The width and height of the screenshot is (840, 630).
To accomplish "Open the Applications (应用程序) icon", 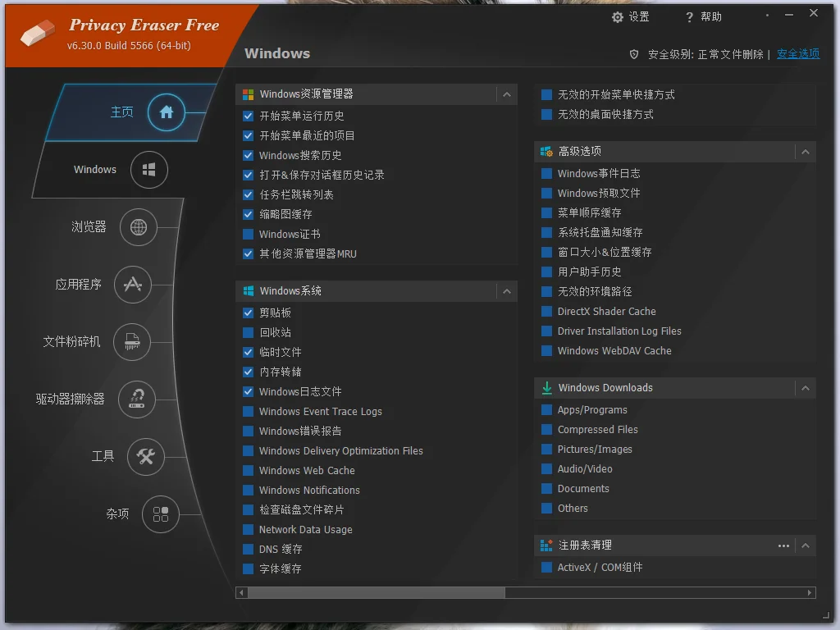I will coord(132,285).
